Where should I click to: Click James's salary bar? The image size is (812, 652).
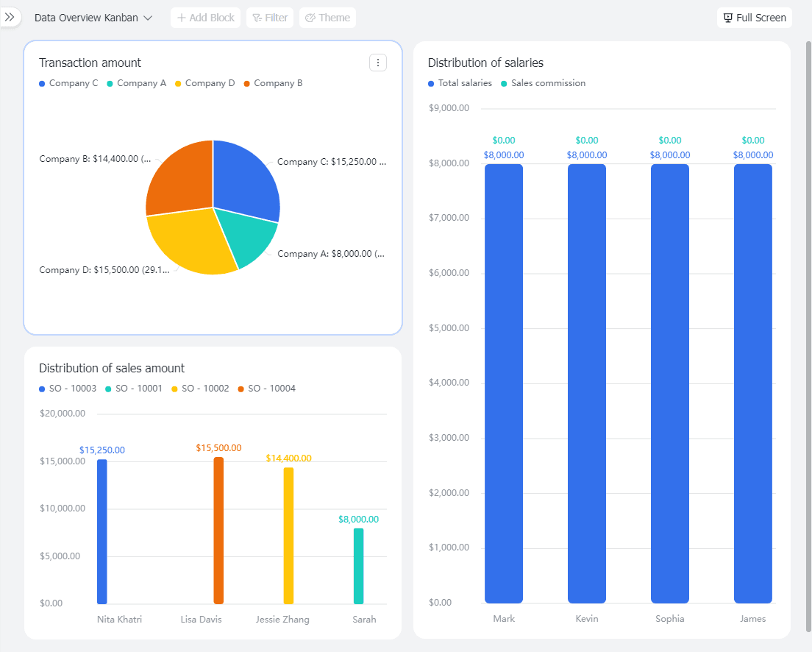(753, 383)
